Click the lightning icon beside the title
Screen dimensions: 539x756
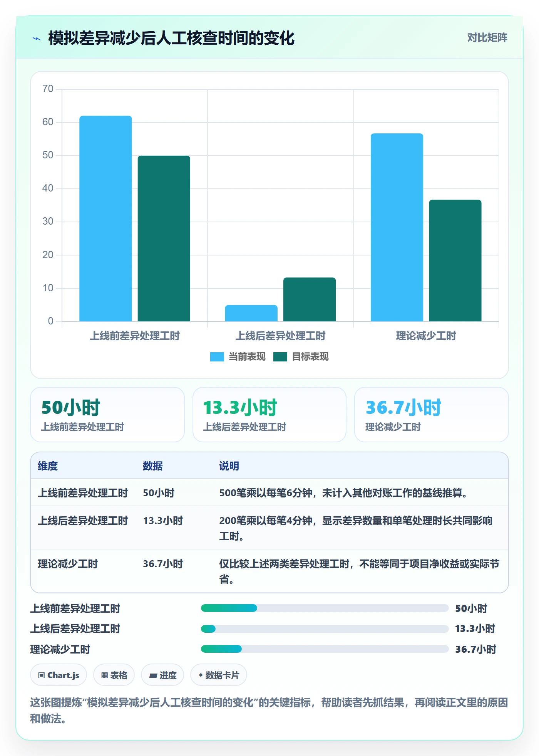click(37, 39)
